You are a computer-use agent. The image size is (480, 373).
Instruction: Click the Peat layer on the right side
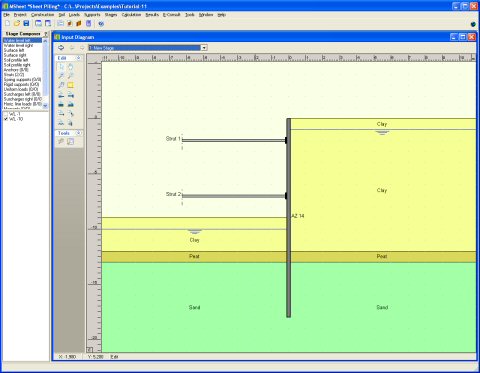coord(382,256)
